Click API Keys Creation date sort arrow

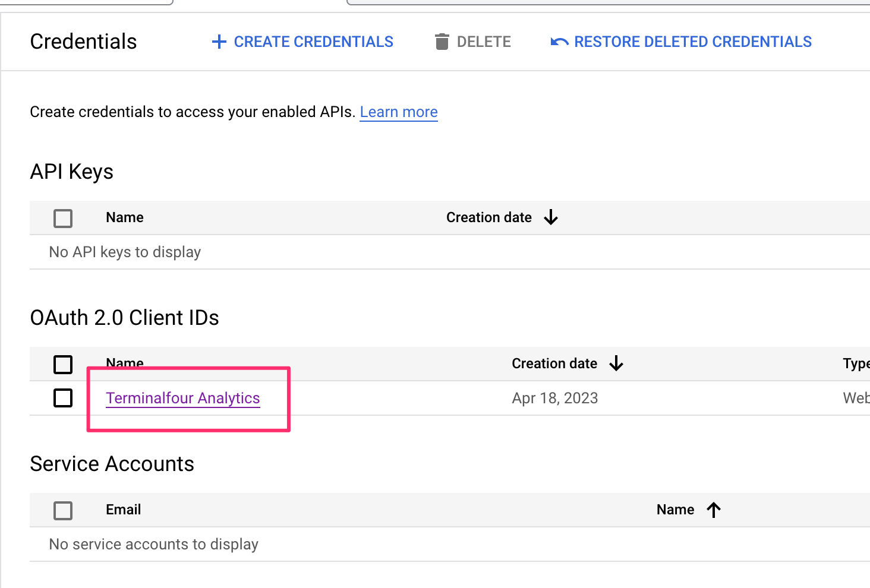[551, 217]
